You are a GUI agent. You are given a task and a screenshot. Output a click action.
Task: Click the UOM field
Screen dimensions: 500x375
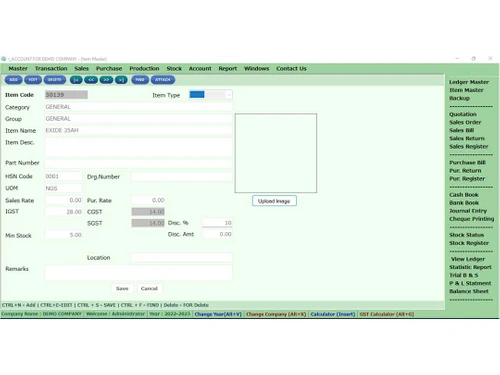63,188
